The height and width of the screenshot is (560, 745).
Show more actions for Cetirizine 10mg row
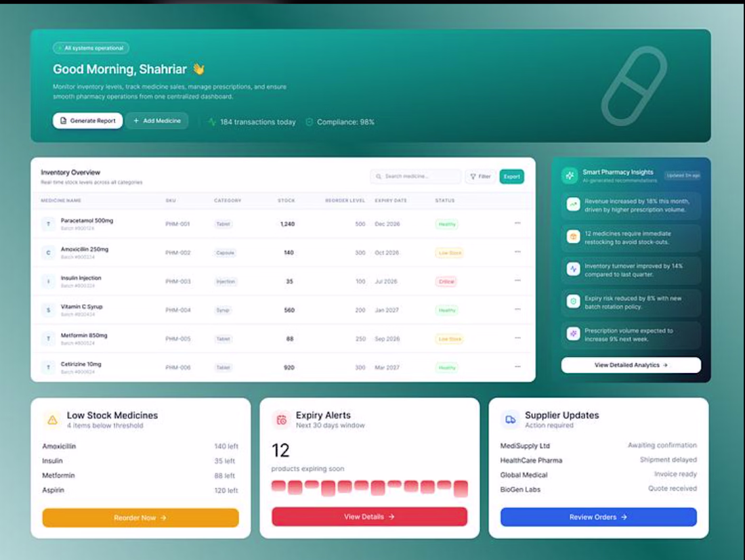pyautogui.click(x=517, y=367)
